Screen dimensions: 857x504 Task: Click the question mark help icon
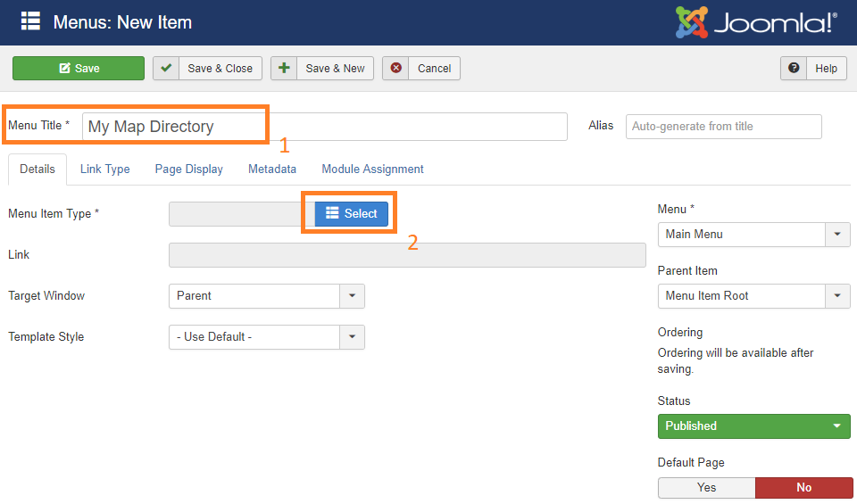[x=794, y=69]
